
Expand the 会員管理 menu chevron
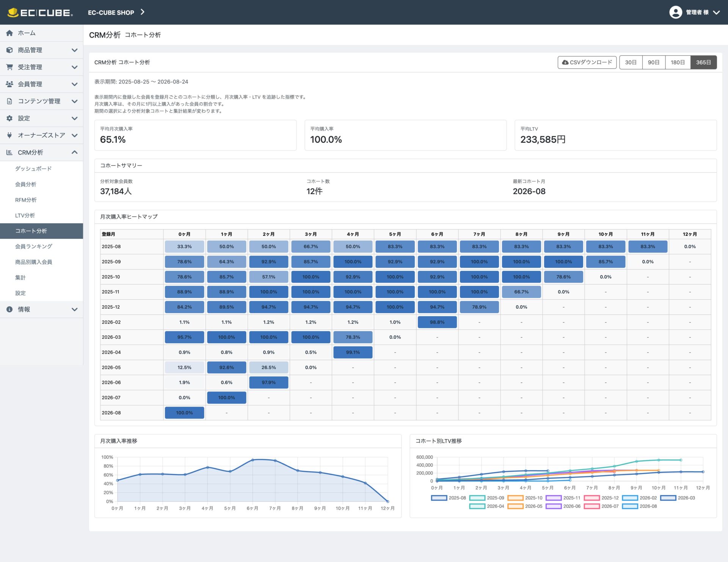coord(75,84)
